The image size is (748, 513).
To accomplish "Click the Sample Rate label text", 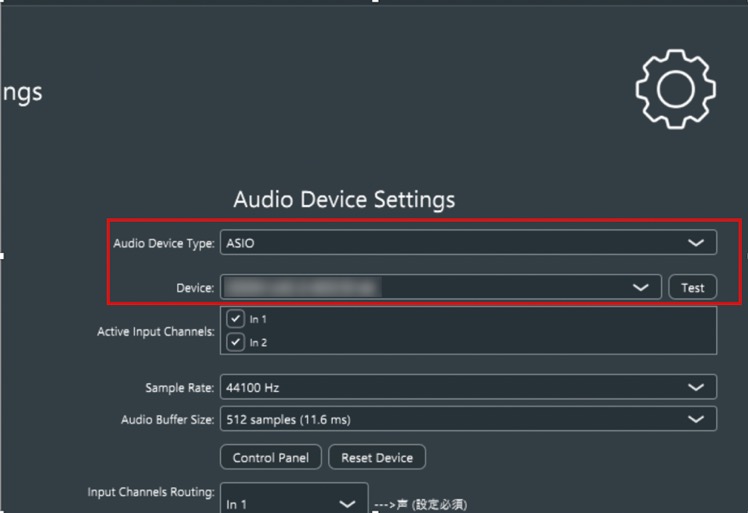I will coord(179,388).
